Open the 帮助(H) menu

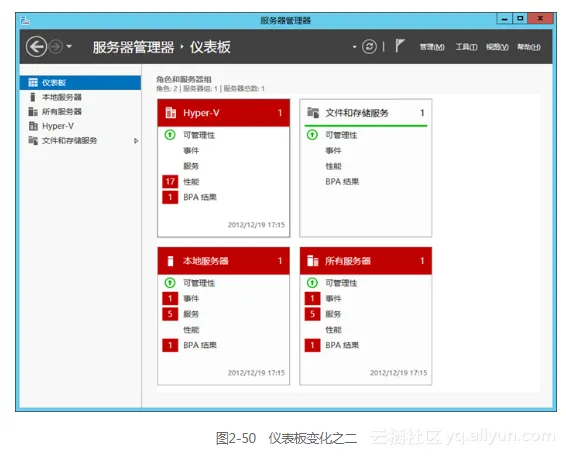pos(529,47)
